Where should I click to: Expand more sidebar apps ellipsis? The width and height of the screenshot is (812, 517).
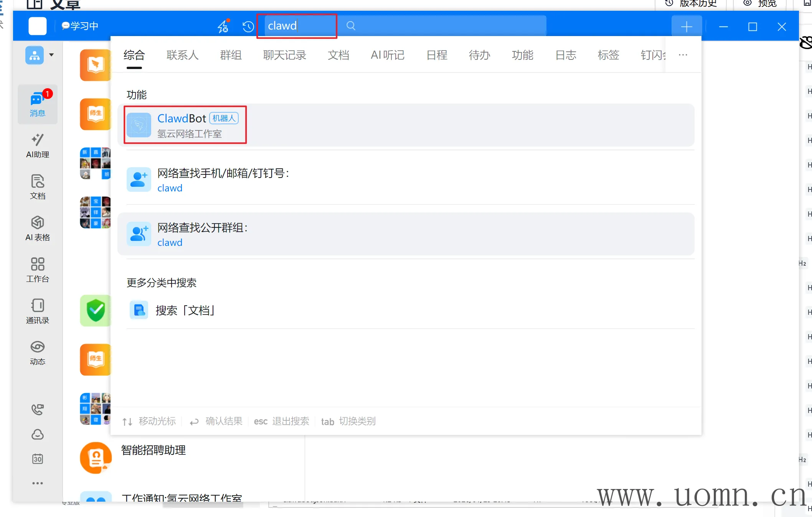click(x=37, y=483)
